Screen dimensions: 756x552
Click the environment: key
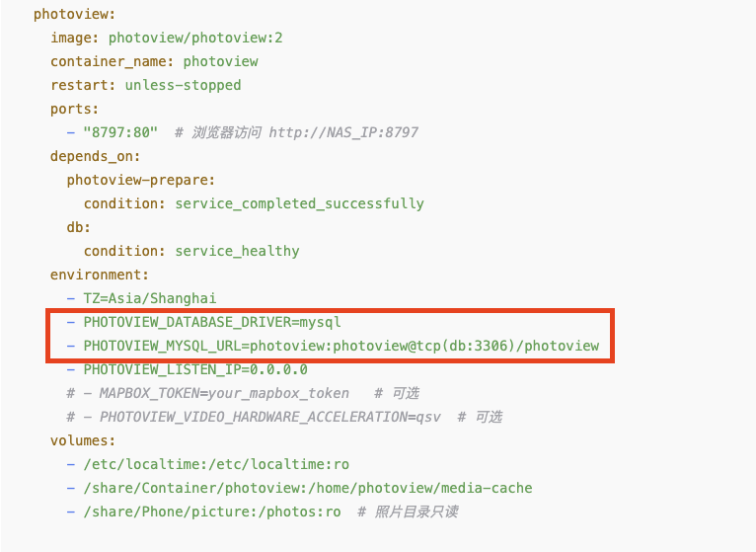pyautogui.click(x=99, y=275)
